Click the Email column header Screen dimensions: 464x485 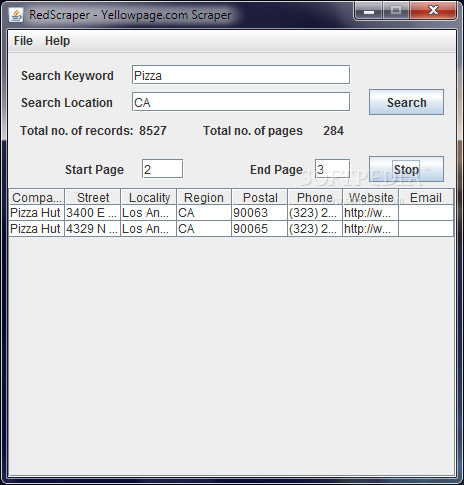click(426, 197)
